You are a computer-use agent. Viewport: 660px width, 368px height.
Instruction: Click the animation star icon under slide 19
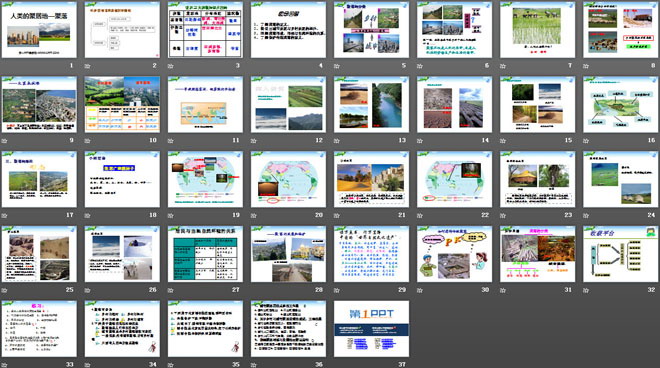pyautogui.click(x=170, y=215)
